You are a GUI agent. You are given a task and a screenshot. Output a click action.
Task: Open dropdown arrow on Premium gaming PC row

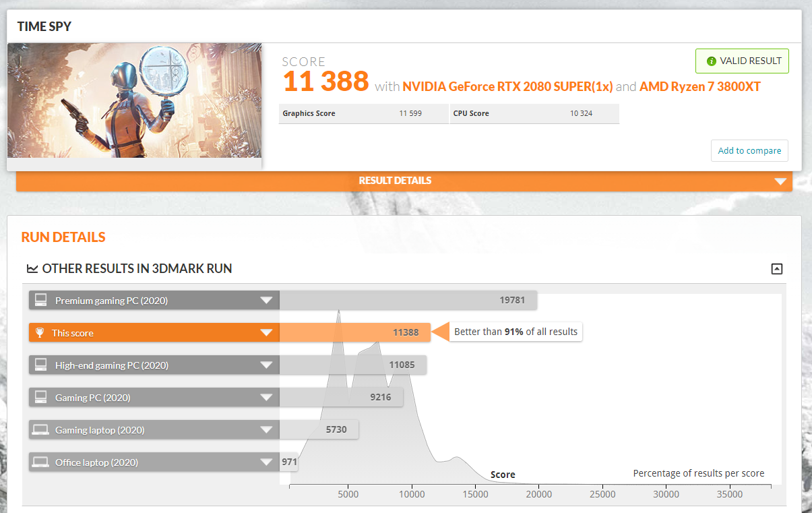267,301
